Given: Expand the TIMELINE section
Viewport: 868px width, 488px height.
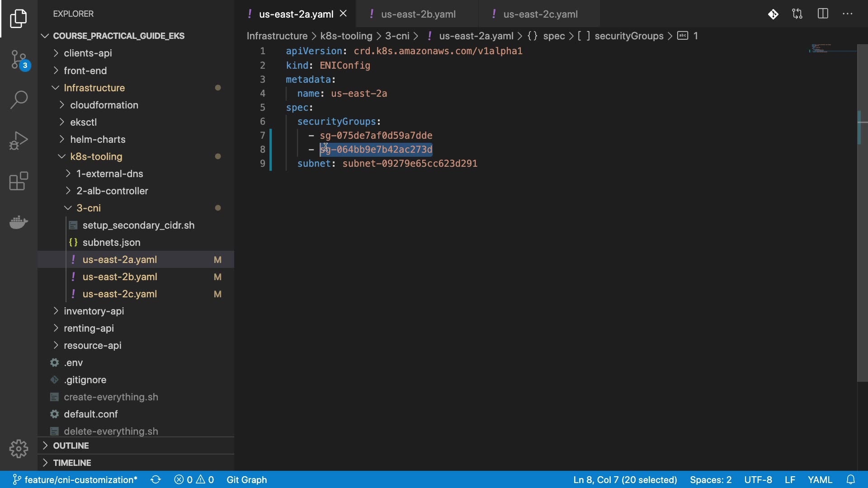Looking at the screenshot, I should pyautogui.click(x=72, y=463).
